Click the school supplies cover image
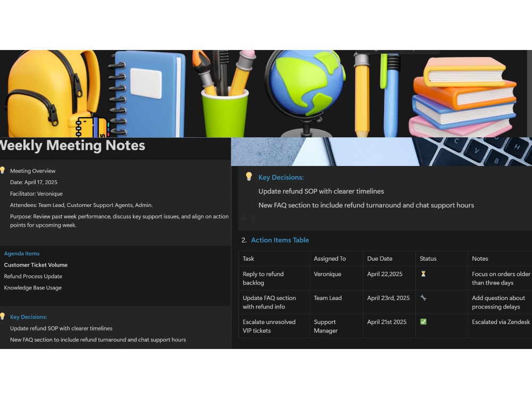Image resolution: width=532 pixels, height=399 pixels. 266,94
